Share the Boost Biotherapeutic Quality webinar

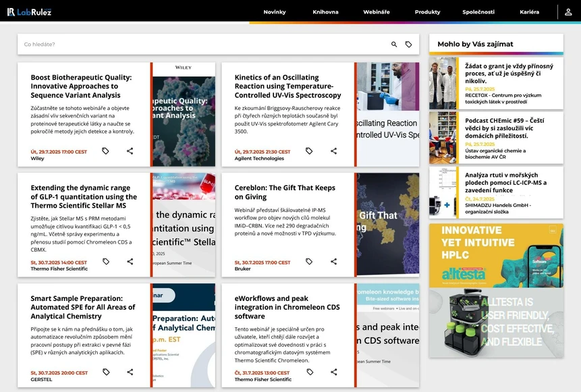point(130,151)
